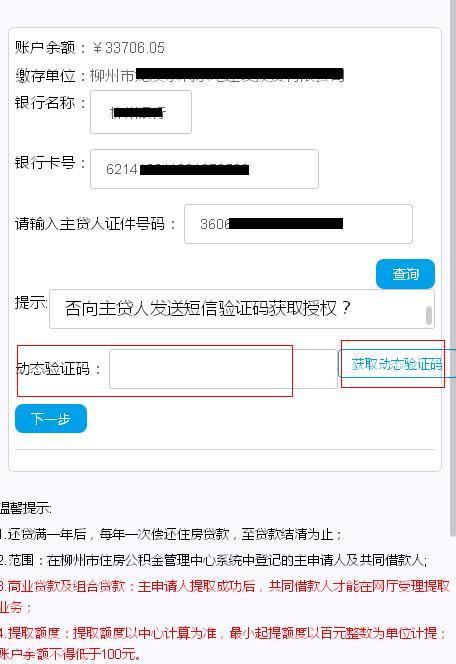Click the 动态验证码 label text
This screenshot has height=664, width=456.
(x=59, y=369)
